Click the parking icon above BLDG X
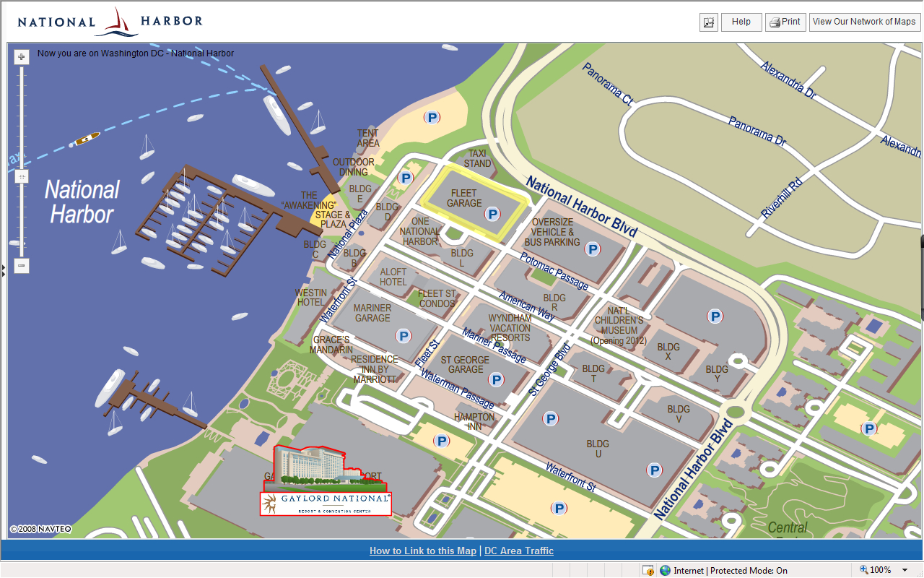The width and height of the screenshot is (924, 578). point(715,316)
